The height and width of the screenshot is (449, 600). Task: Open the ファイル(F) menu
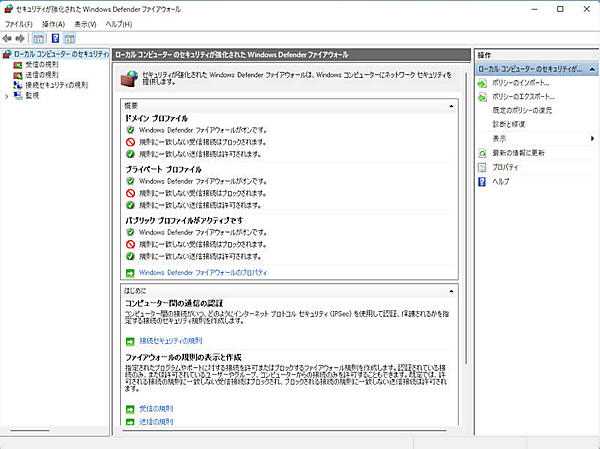coord(18,23)
